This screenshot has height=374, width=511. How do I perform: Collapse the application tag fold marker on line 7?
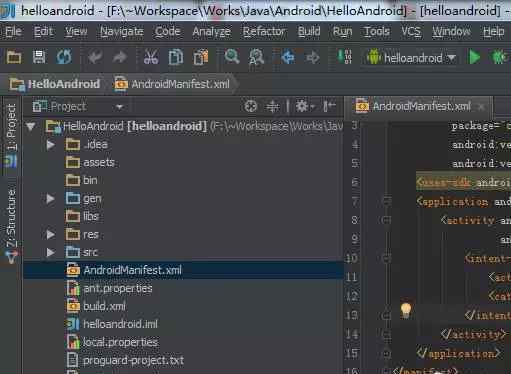387,201
